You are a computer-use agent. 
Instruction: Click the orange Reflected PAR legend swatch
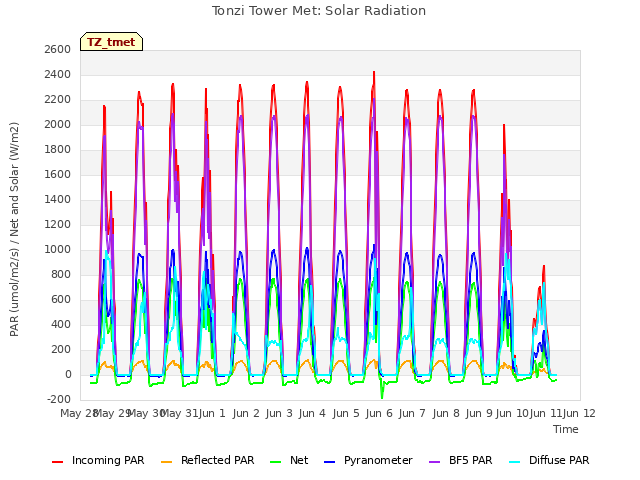click(167, 462)
